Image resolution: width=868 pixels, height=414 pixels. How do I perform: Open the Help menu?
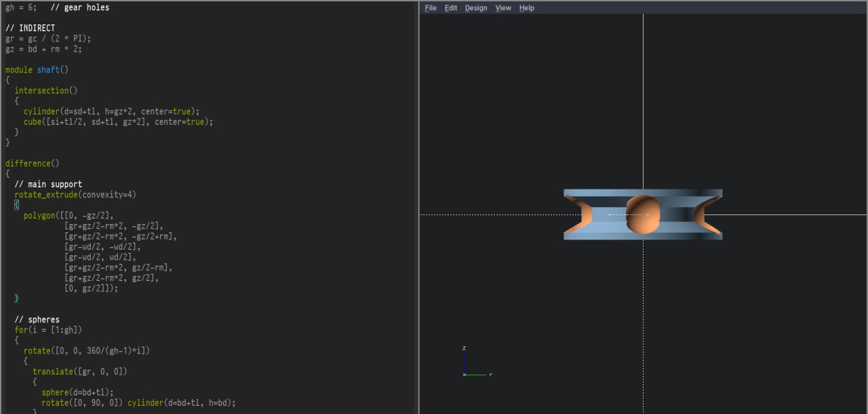(526, 8)
